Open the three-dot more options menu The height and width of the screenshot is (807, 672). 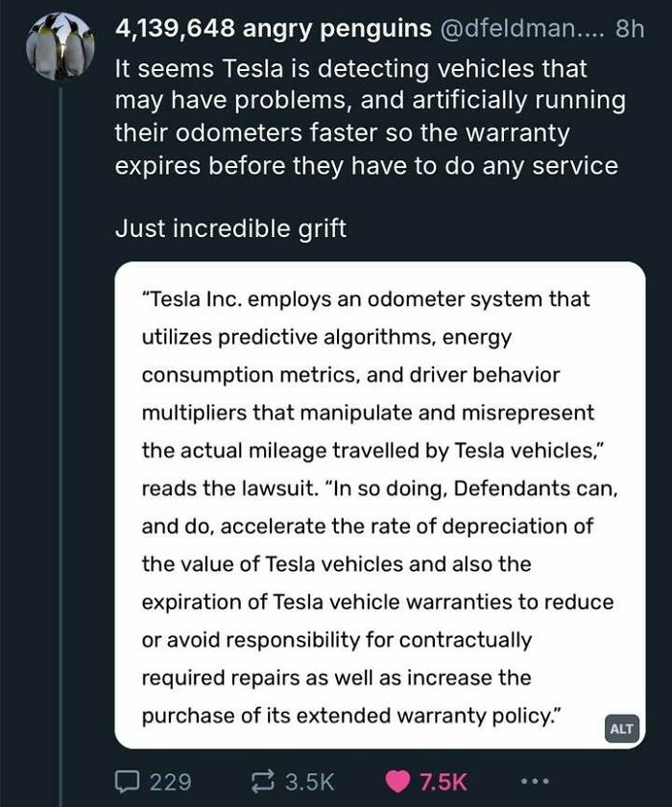click(x=535, y=781)
